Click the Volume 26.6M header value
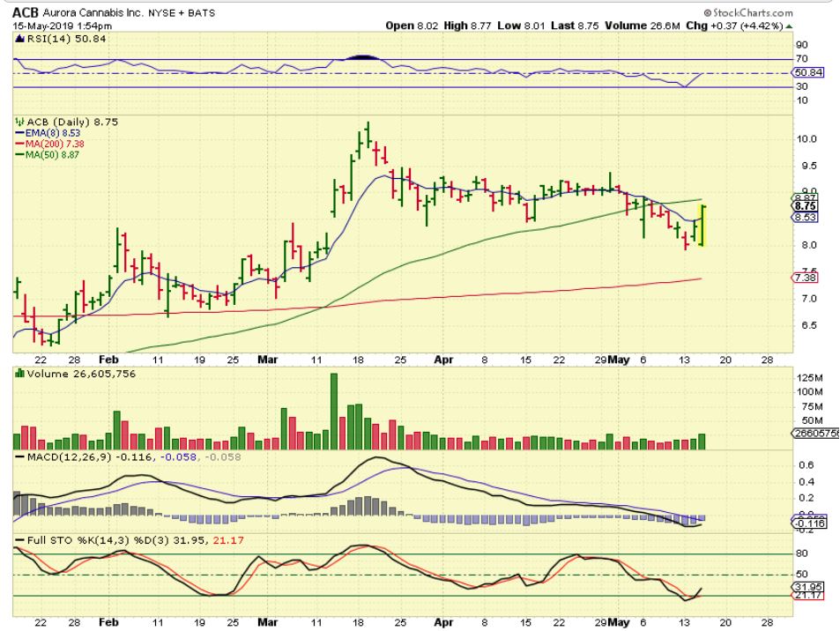Viewport: 840px width, 631px height. [643, 26]
